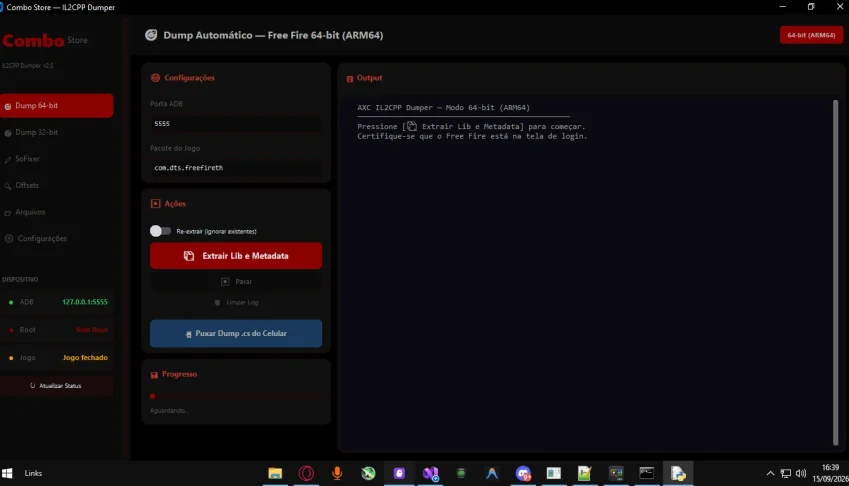The width and height of the screenshot is (849, 486).
Task: Click the Root status red dot
Action: coord(11,330)
